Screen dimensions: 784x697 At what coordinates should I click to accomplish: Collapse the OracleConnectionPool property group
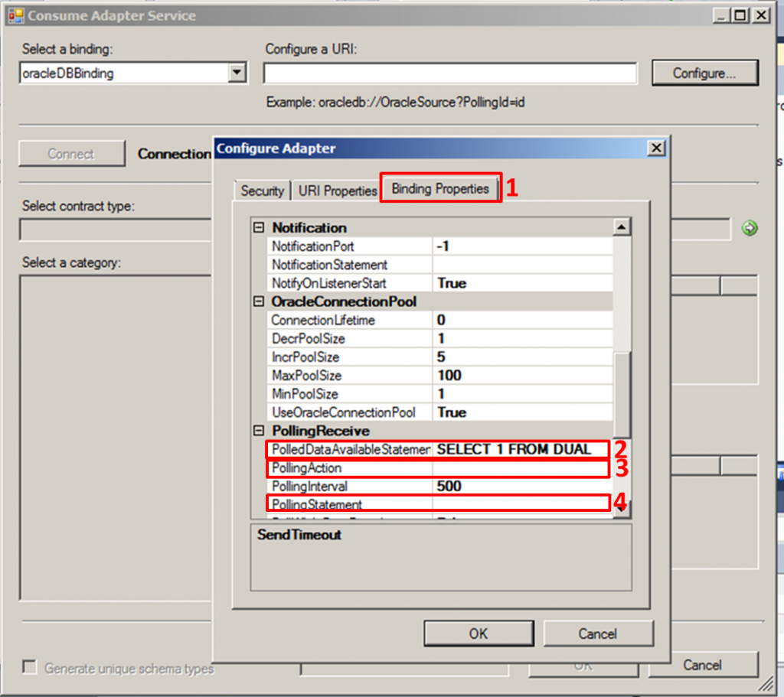click(x=259, y=301)
